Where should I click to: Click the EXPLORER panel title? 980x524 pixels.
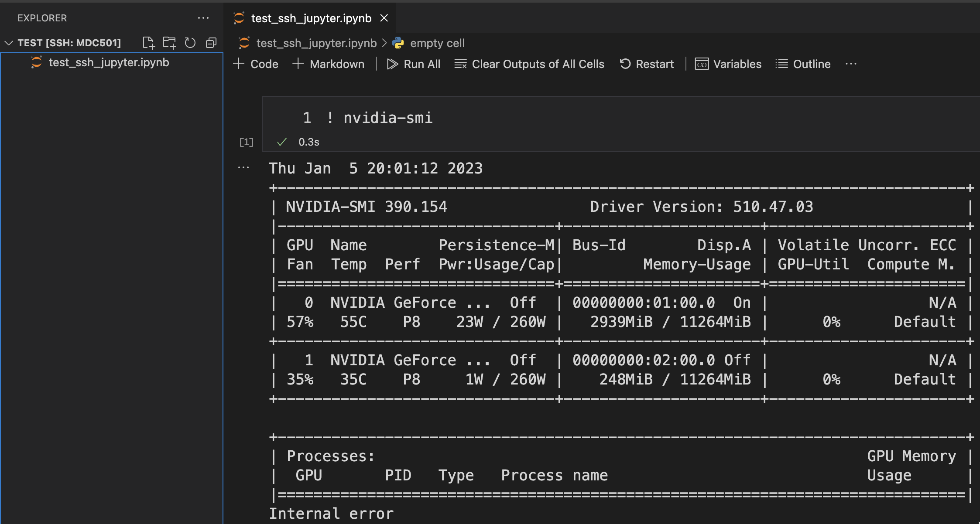click(42, 18)
